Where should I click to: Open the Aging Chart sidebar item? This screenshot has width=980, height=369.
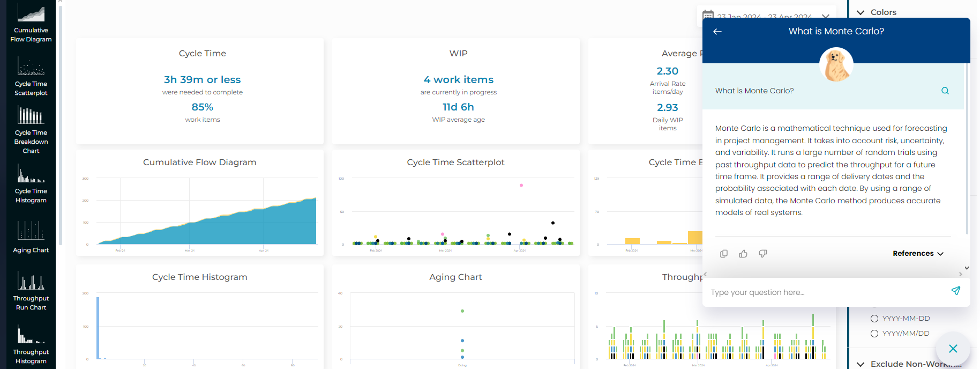pyautogui.click(x=31, y=236)
